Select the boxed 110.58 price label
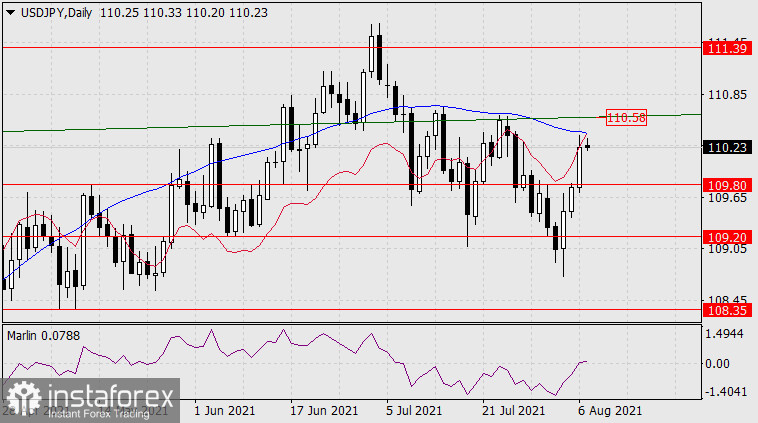 [x=626, y=118]
